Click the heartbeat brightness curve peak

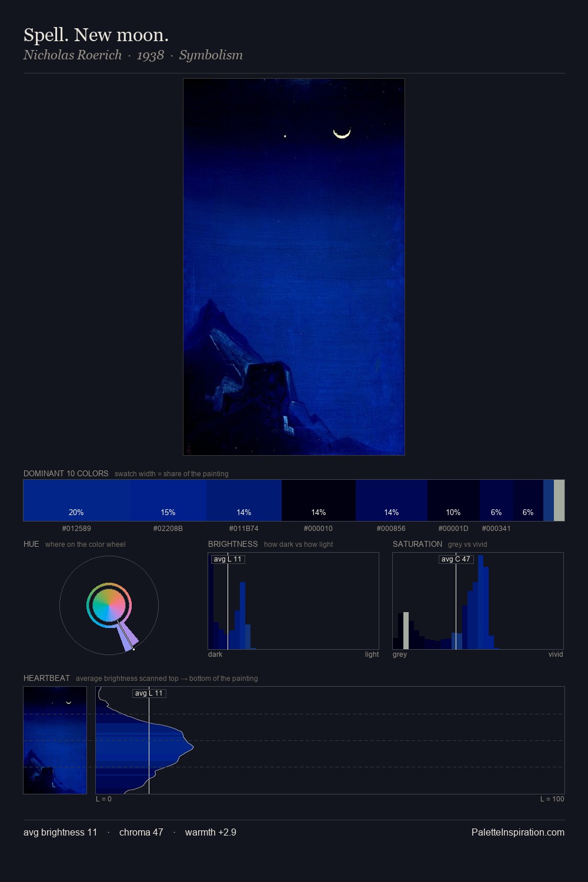pyautogui.click(x=193, y=747)
